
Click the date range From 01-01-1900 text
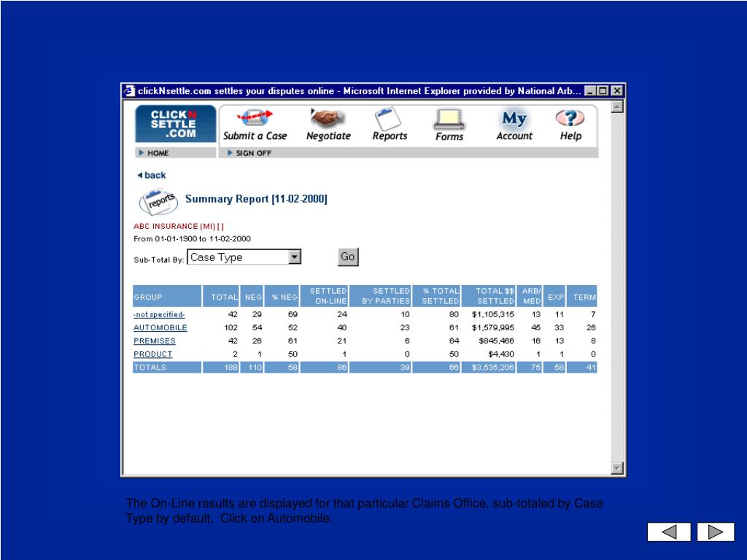(192, 239)
